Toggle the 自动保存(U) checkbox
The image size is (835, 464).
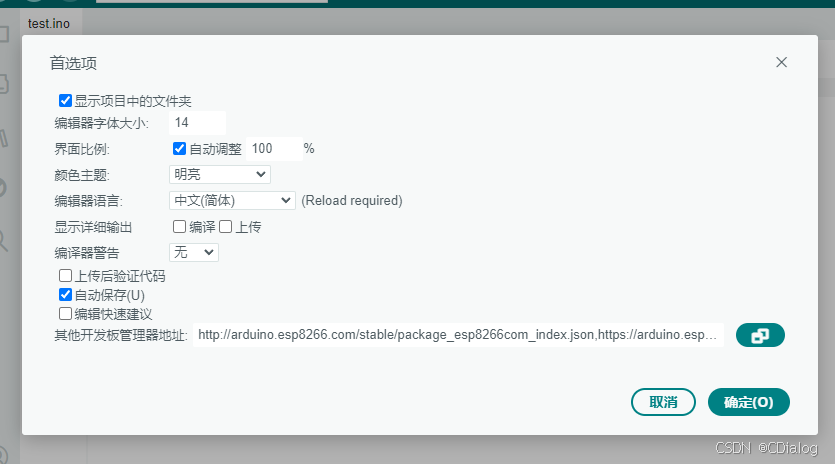[66, 295]
